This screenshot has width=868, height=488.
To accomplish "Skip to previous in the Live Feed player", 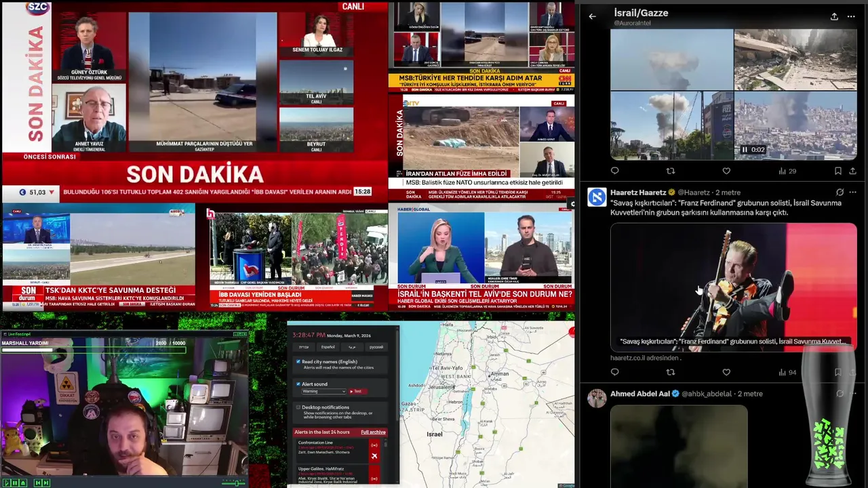I will pyautogui.click(x=38, y=483).
